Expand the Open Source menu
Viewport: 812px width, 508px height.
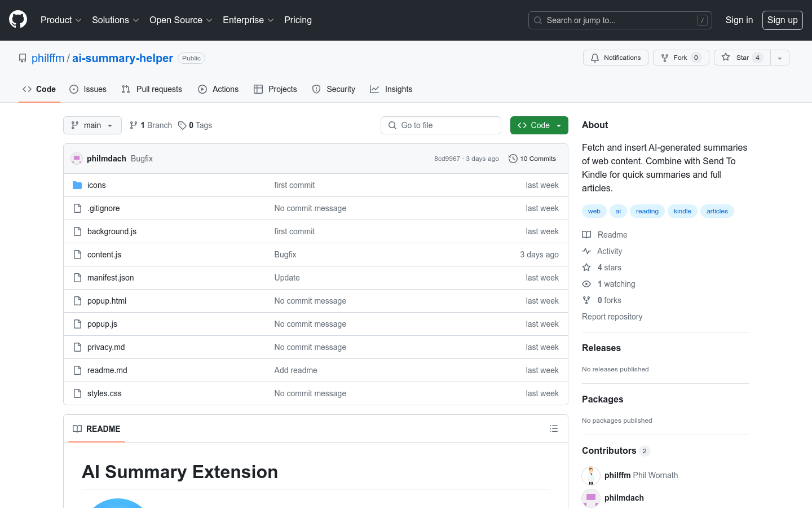(181, 20)
